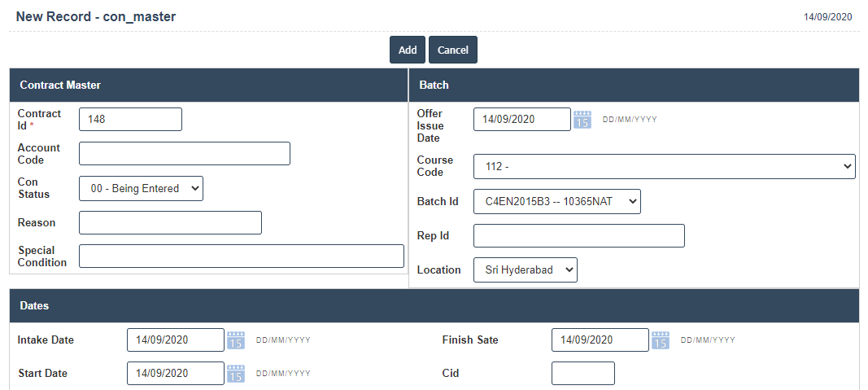868x390 pixels.
Task: Select the Start Date input box
Action: point(175,374)
